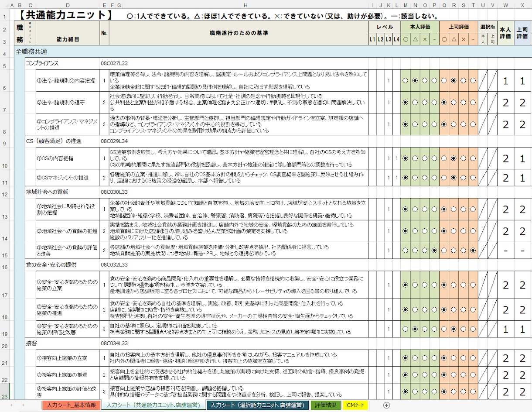Select 上司評価 △ radio for ①接客向上施策の立案

(454, 358)
